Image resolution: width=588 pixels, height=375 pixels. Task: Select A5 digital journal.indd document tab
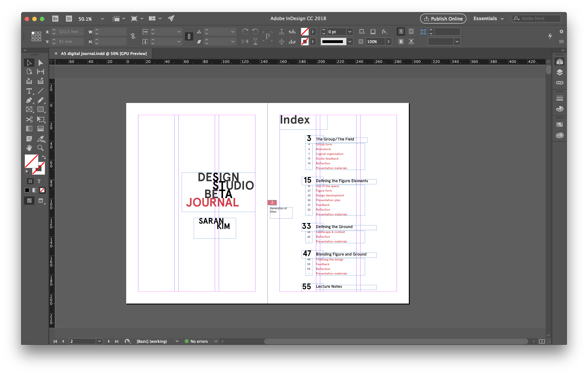tap(104, 53)
